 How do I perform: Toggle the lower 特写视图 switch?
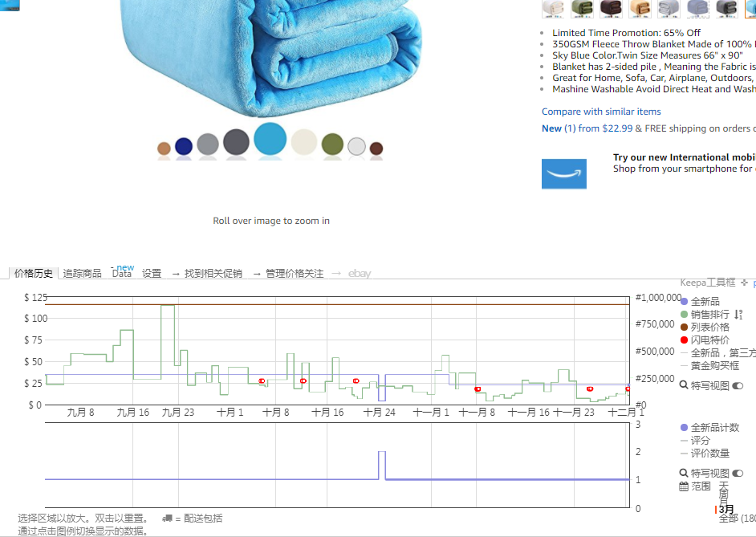(738, 474)
